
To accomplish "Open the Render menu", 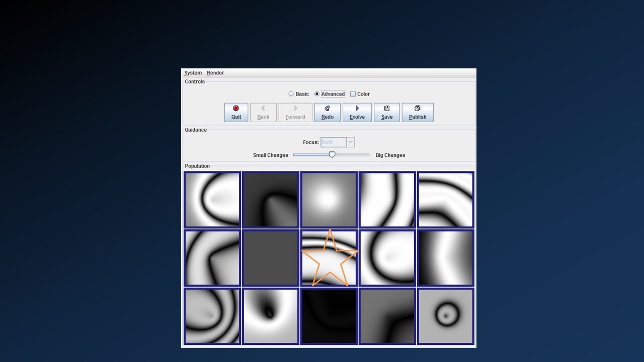I will [215, 73].
